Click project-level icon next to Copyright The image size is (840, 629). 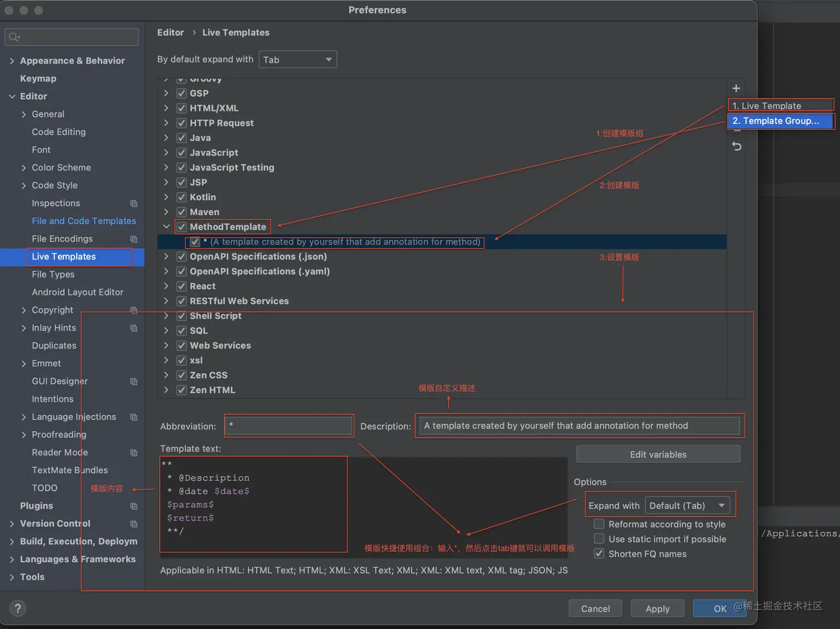pyautogui.click(x=134, y=310)
